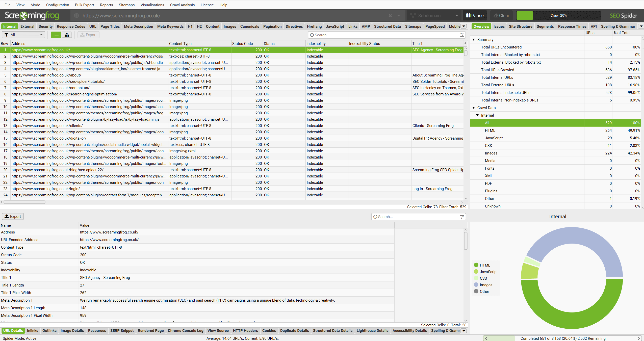Select the /blog/seo-spider-22/ URL row

point(232,170)
